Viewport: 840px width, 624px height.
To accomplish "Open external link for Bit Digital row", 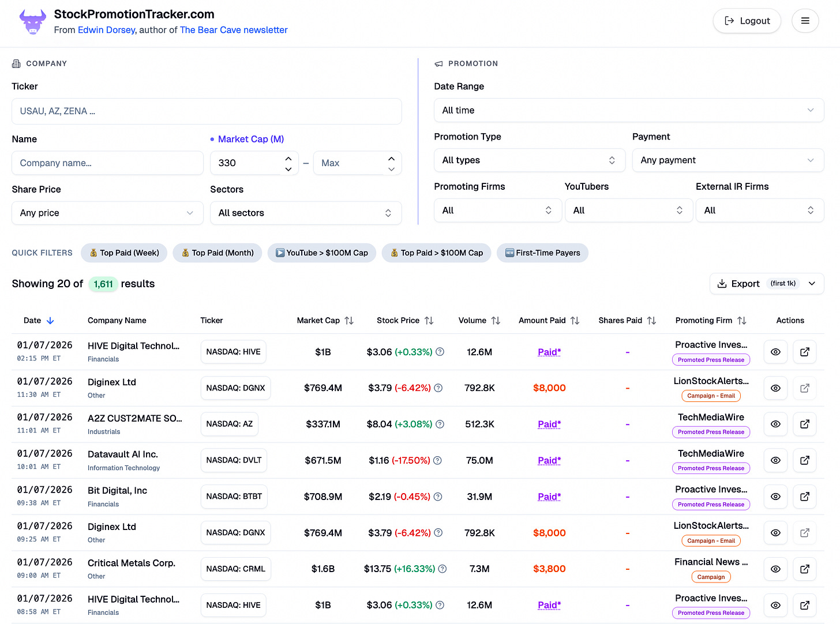I will (x=804, y=497).
